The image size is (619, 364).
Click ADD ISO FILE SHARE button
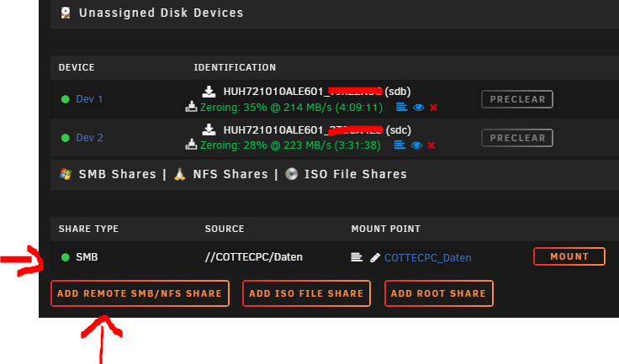click(x=306, y=293)
